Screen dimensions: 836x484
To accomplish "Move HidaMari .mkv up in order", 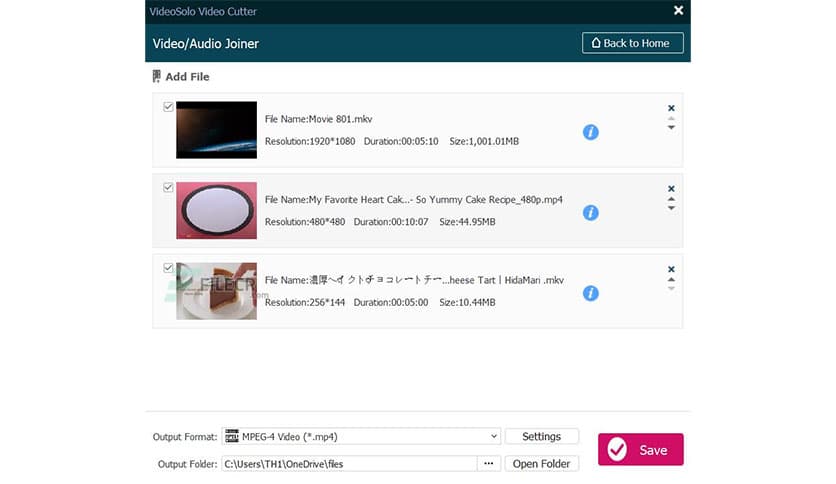I will click(671, 279).
